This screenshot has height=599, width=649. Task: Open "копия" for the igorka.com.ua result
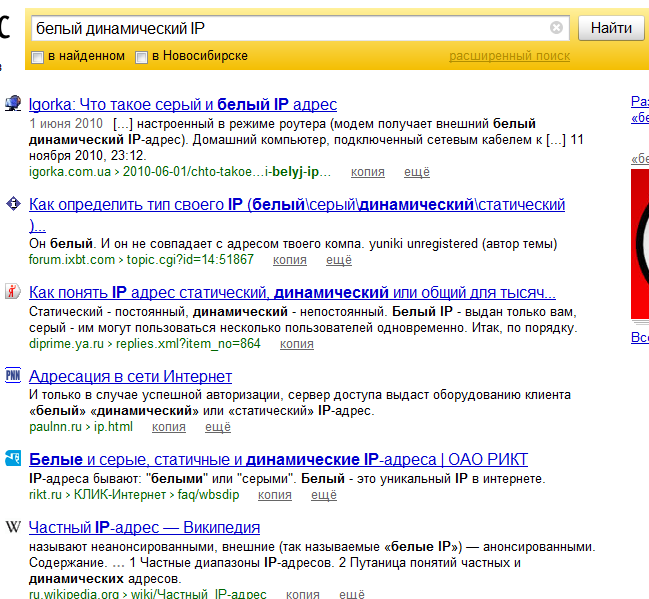368,172
